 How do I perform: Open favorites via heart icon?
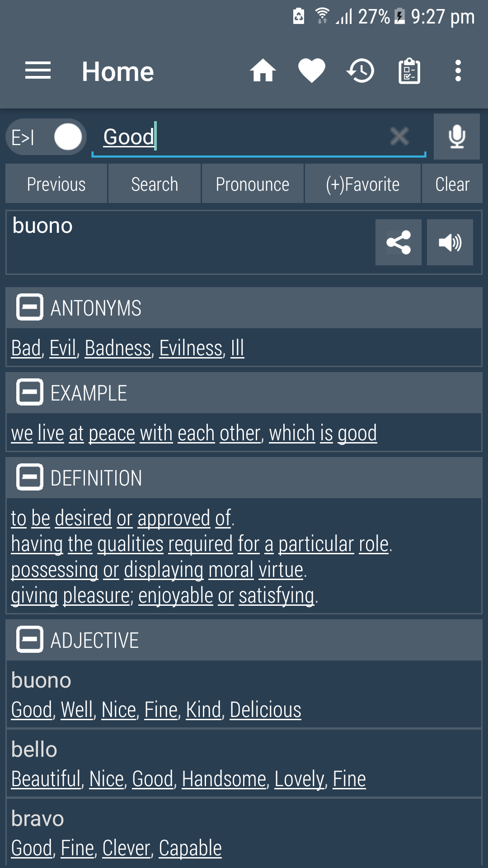click(312, 71)
